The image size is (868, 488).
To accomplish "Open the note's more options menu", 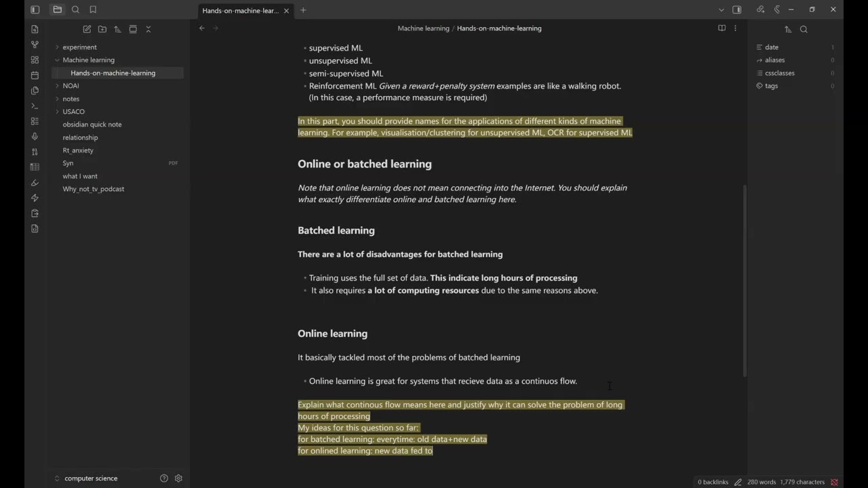I will pos(735,28).
